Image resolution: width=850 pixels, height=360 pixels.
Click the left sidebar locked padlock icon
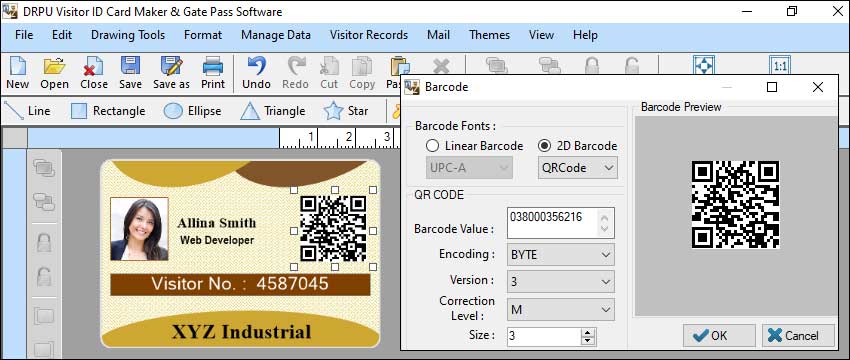coord(44,242)
